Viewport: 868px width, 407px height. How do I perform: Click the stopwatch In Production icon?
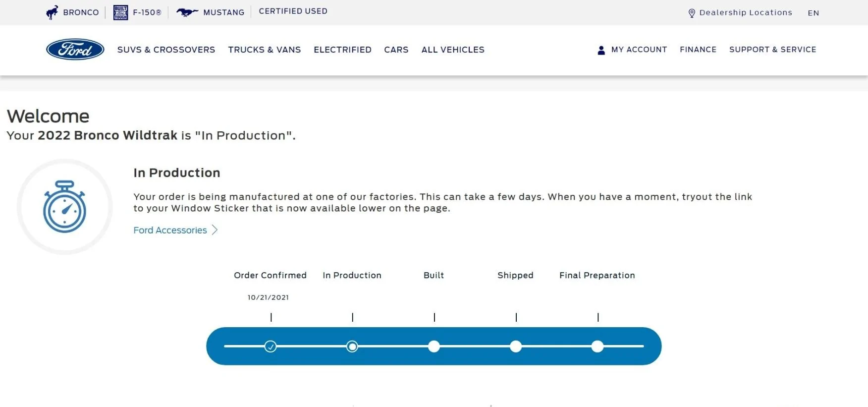pos(65,207)
